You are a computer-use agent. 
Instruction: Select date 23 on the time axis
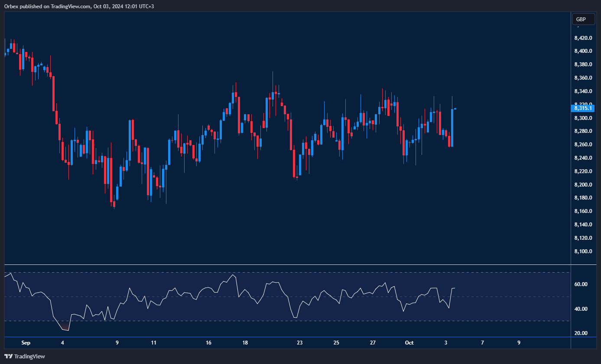pyautogui.click(x=299, y=343)
